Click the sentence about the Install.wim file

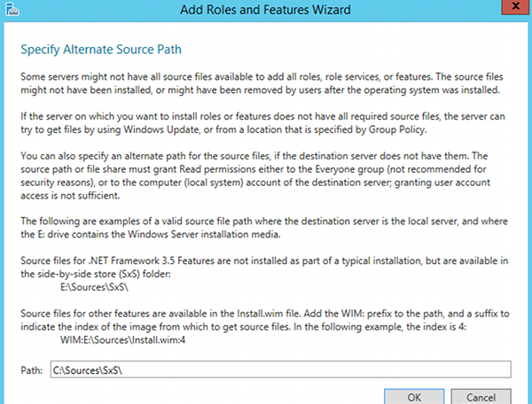[265, 321]
